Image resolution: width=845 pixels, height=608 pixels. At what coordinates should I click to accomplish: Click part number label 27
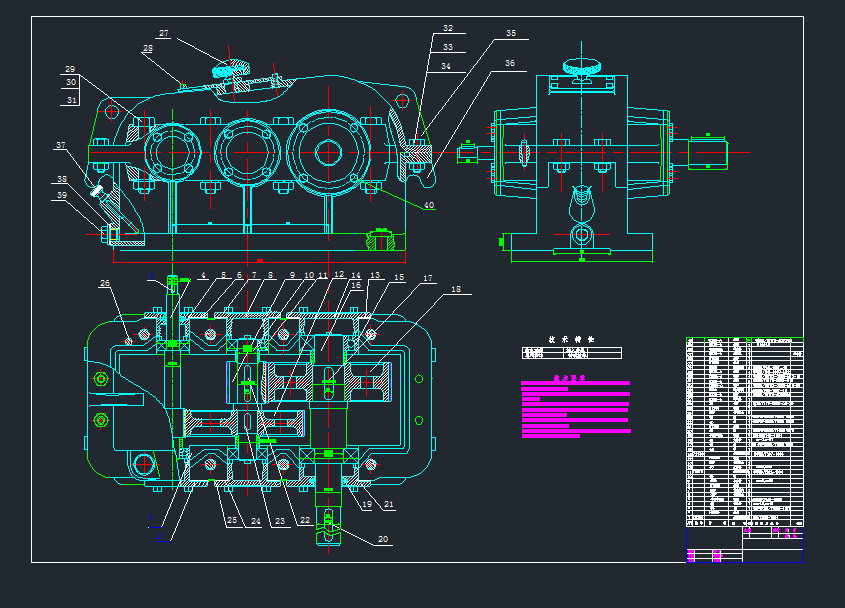[164, 34]
